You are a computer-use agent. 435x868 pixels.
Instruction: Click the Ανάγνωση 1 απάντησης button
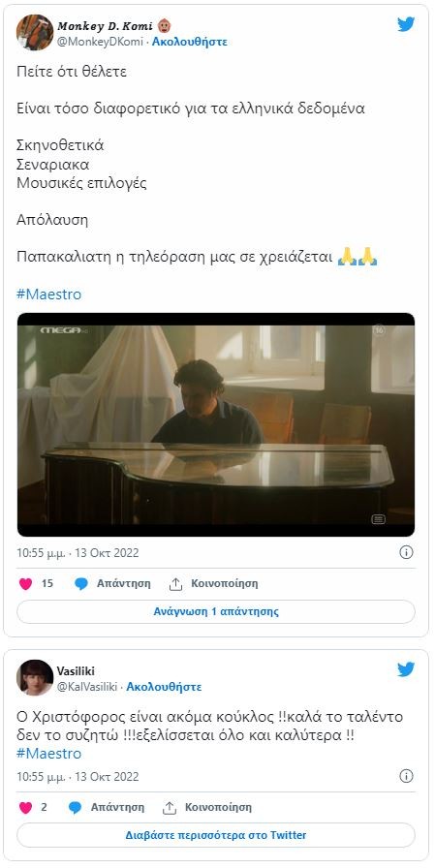pos(216,611)
